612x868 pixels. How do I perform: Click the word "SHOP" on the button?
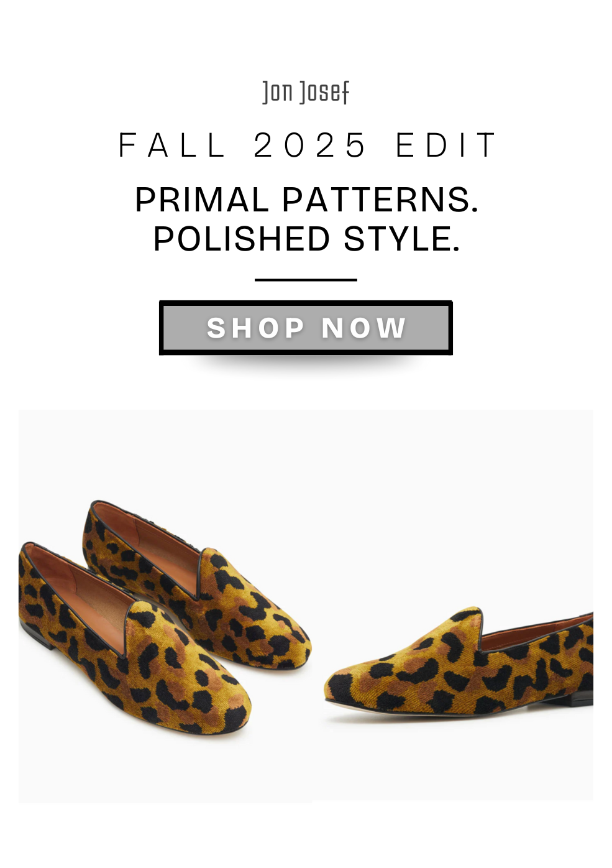[x=255, y=328]
